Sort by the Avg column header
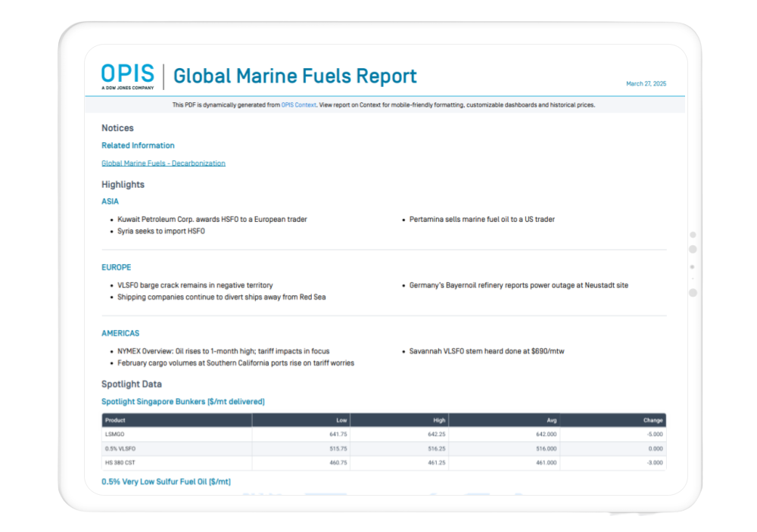 coord(551,420)
